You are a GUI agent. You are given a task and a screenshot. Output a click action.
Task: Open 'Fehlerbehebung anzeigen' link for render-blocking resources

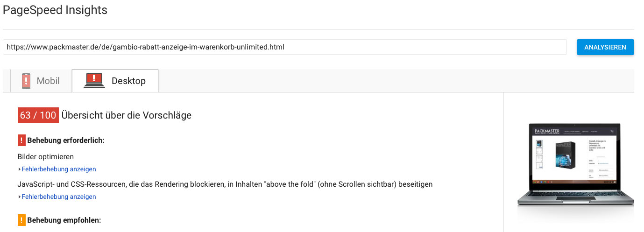59,197
